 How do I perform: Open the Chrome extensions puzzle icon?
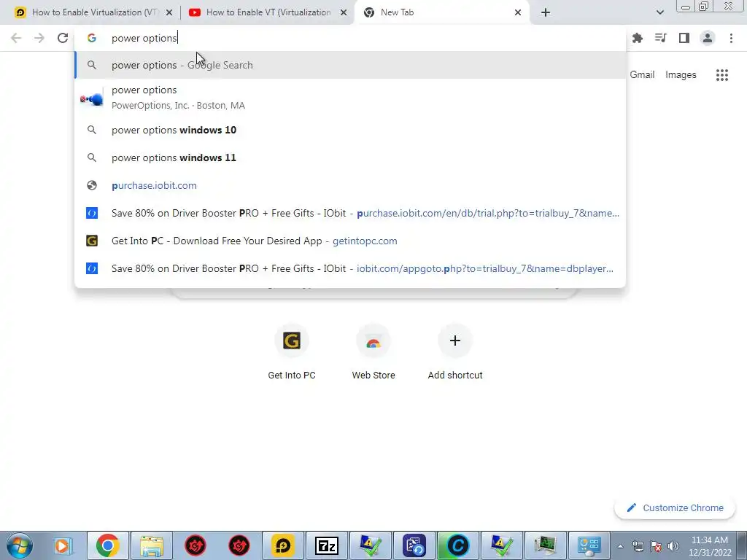point(637,38)
